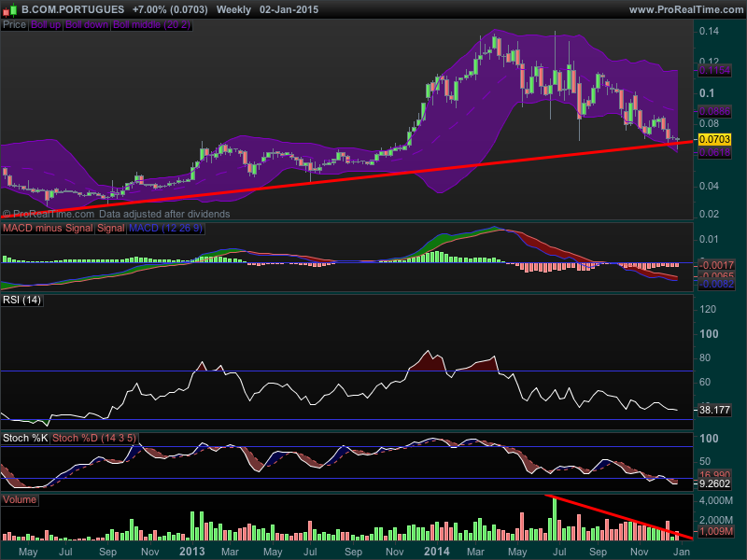The image size is (747, 560).
Task: Open the RSI (14) indicator label
Action: 22,300
